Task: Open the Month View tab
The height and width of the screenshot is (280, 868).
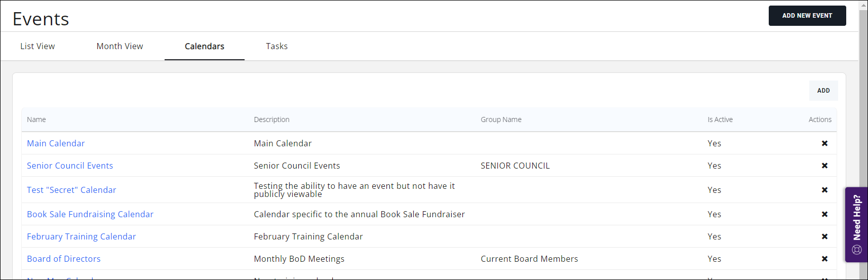Action: tap(120, 46)
